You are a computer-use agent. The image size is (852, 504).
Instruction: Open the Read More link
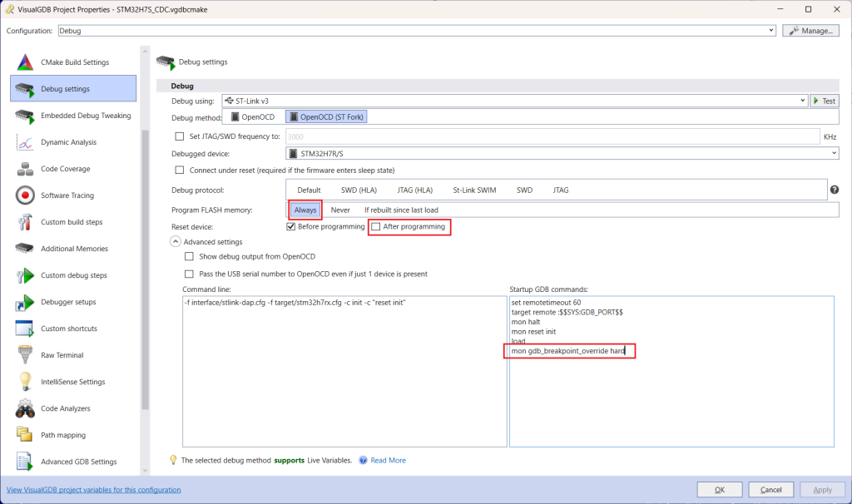[x=388, y=460]
